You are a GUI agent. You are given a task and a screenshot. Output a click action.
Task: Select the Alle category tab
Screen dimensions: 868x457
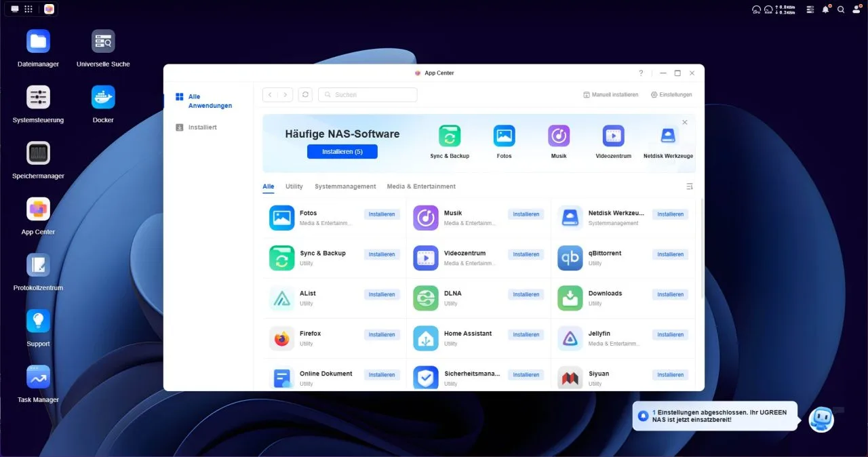pyautogui.click(x=269, y=186)
